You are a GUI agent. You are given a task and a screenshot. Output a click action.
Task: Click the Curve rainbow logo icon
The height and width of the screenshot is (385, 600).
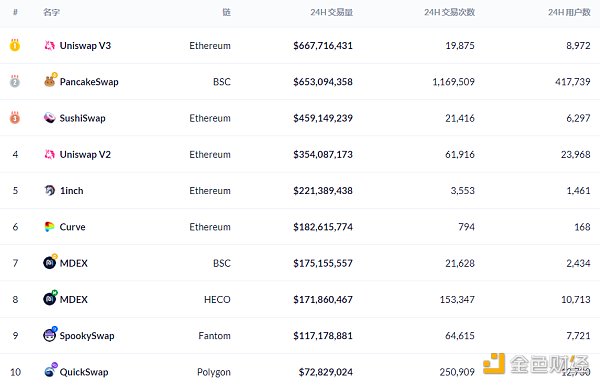pyautogui.click(x=49, y=227)
